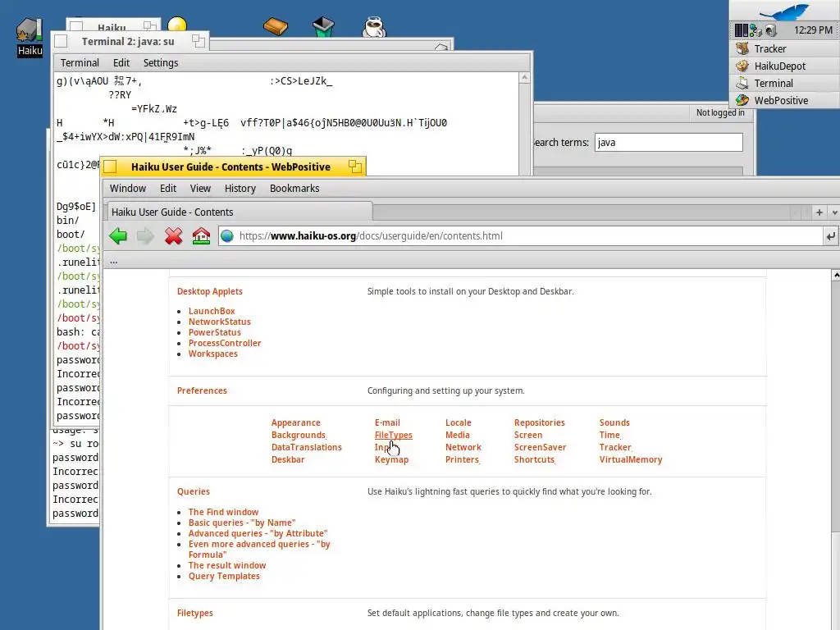Open the Repositories preferences link

pos(540,422)
